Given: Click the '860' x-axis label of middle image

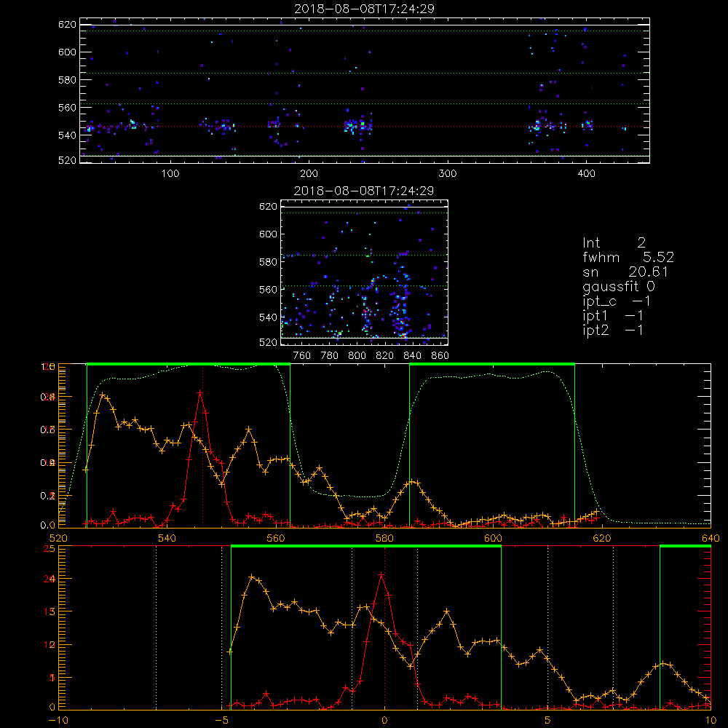Looking at the screenshot, I should (x=440, y=356).
